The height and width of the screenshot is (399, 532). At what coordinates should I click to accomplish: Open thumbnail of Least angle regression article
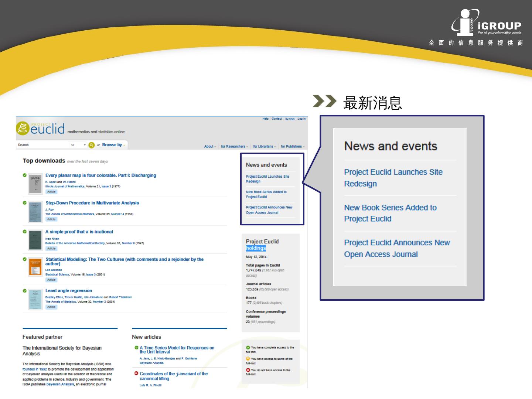[x=36, y=299]
